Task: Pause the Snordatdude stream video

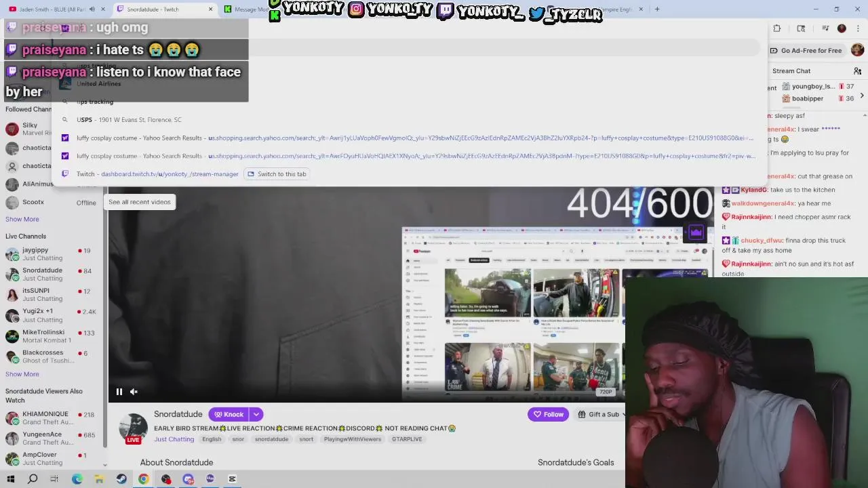Action: tap(119, 392)
